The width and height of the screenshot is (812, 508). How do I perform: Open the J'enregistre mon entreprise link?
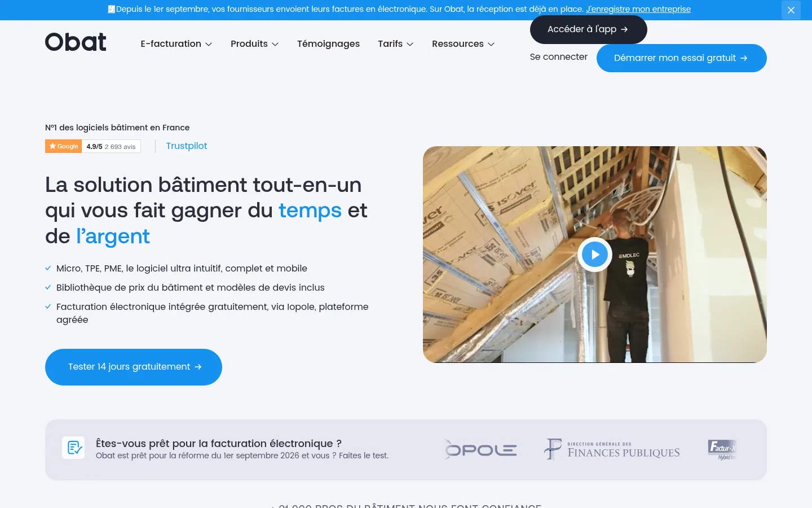638,9
